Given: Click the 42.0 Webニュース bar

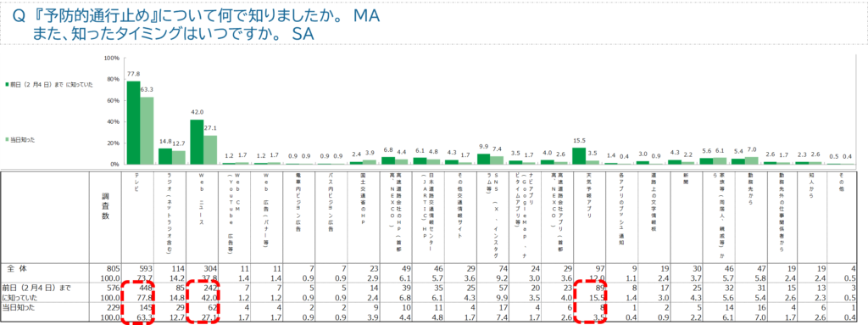Looking at the screenshot, I should click(197, 142).
